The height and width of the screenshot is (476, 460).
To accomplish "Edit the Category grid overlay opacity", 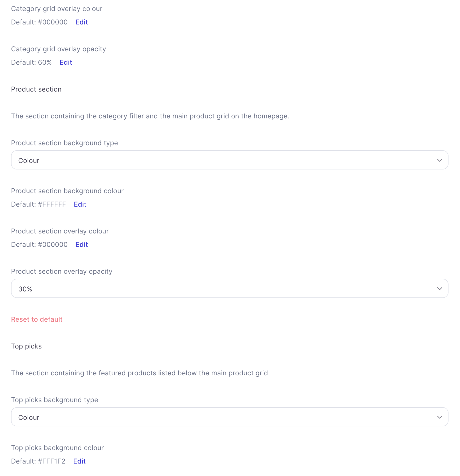I will 66,62.
